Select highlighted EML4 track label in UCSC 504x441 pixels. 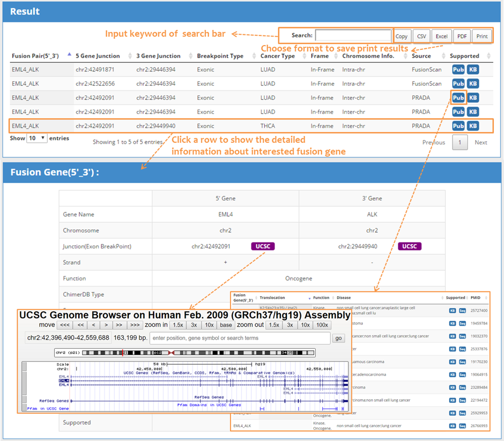click(x=64, y=380)
